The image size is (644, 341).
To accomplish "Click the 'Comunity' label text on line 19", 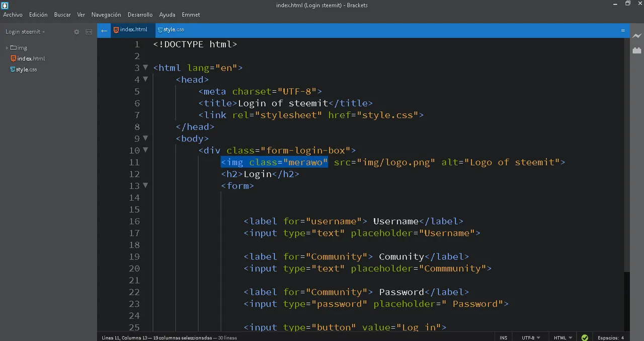I will (401, 256).
